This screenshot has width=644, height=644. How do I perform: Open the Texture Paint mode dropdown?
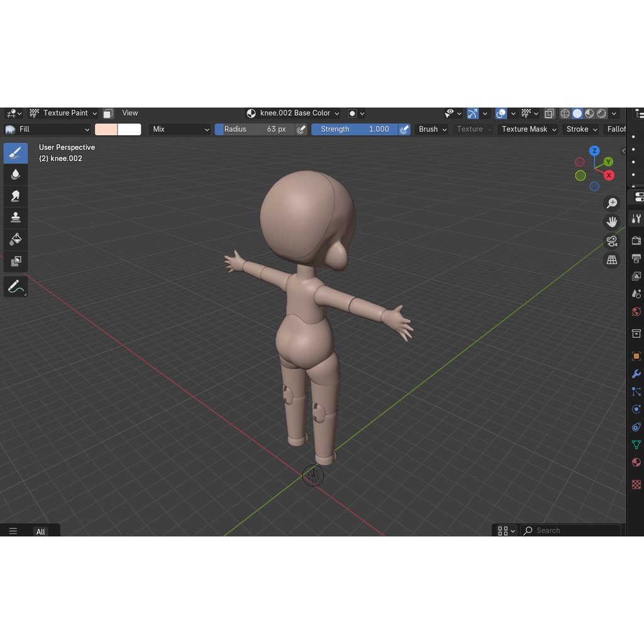tap(64, 113)
